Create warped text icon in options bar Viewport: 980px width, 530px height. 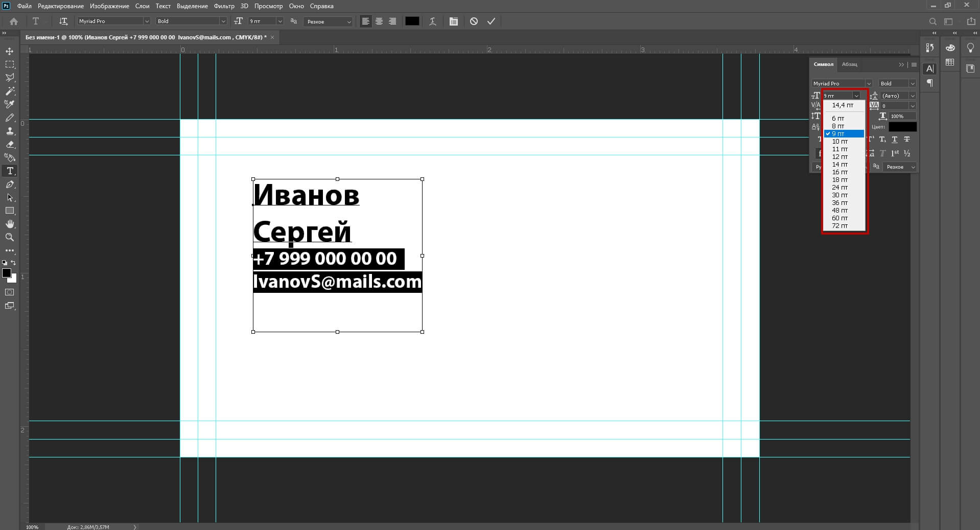pos(433,21)
